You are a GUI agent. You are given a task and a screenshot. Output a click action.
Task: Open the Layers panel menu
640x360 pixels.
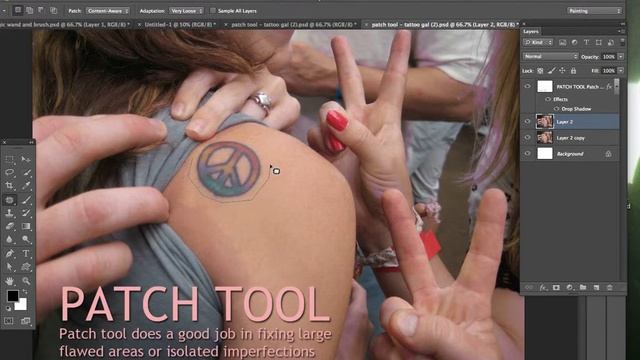[x=622, y=31]
